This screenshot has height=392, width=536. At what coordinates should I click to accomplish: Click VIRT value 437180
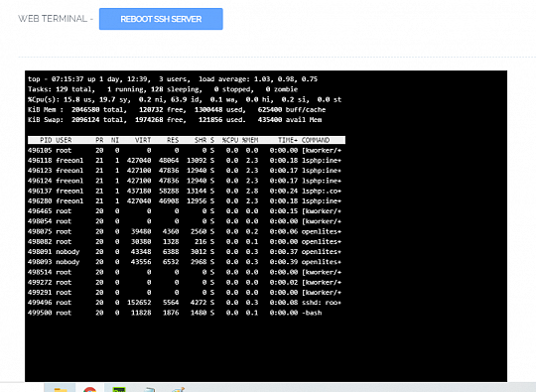139,191
